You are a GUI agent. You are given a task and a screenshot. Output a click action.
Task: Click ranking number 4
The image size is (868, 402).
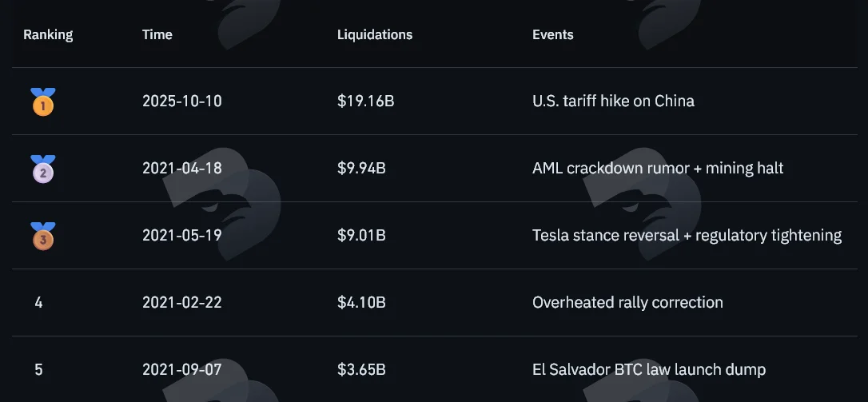point(38,303)
